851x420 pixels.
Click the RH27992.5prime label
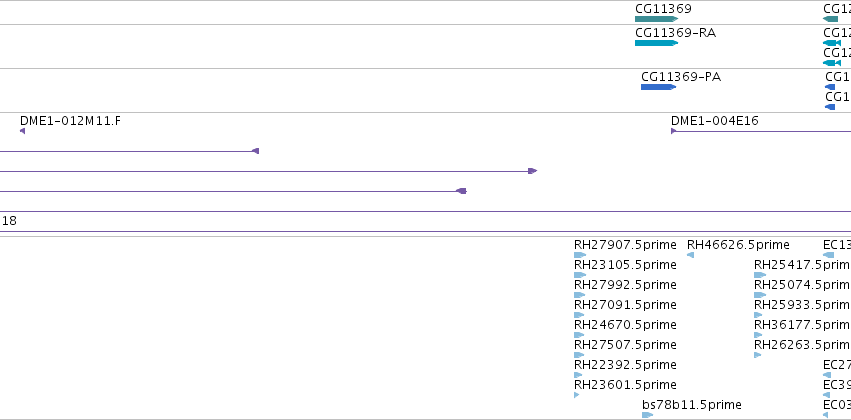click(x=625, y=285)
